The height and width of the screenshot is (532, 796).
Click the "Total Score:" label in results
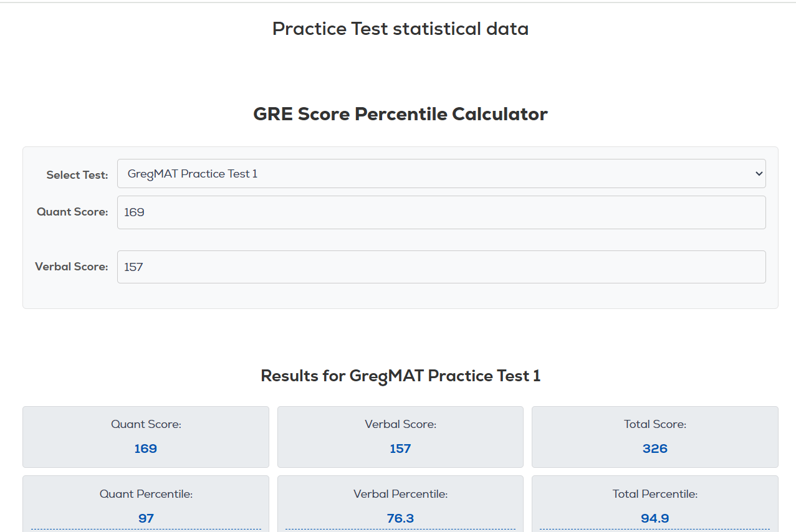coord(655,424)
